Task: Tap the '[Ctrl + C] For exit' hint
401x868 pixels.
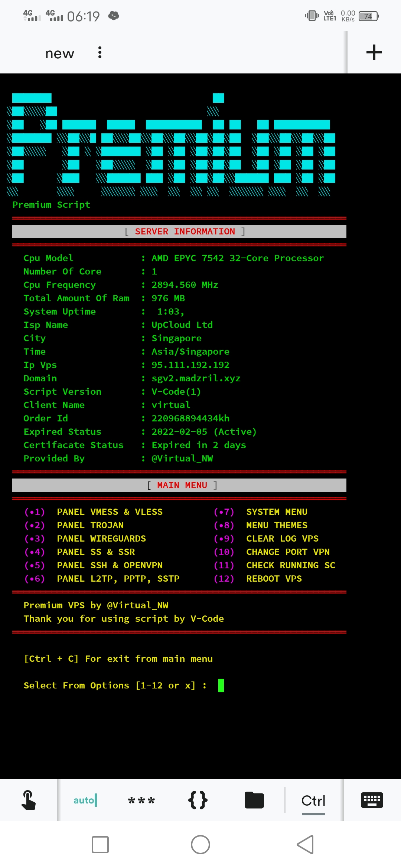Action: (118, 659)
